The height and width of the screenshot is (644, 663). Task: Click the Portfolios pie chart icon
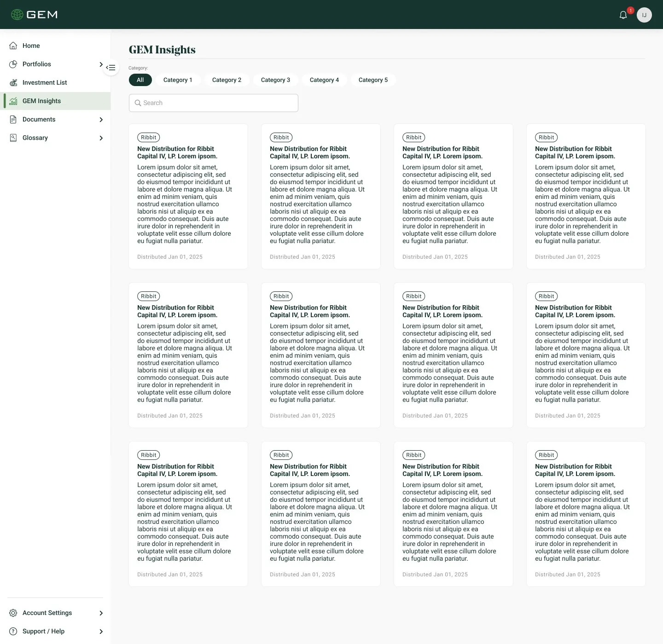click(13, 64)
